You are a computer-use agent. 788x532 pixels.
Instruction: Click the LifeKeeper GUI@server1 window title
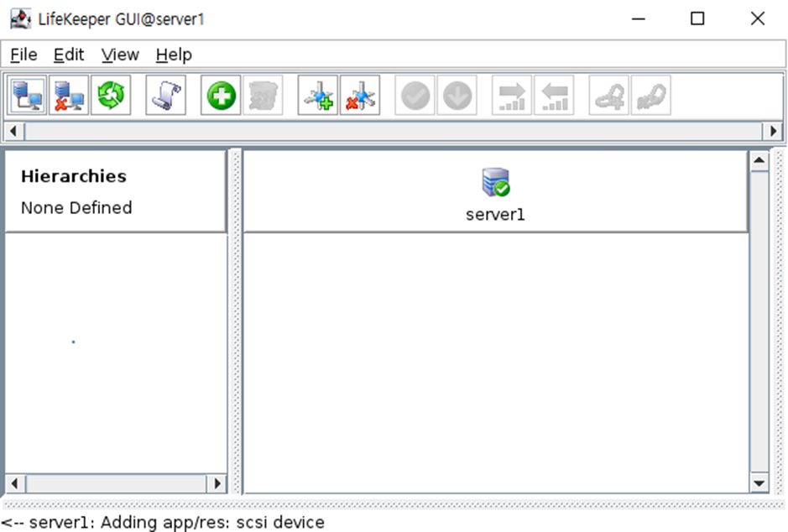[x=121, y=19]
